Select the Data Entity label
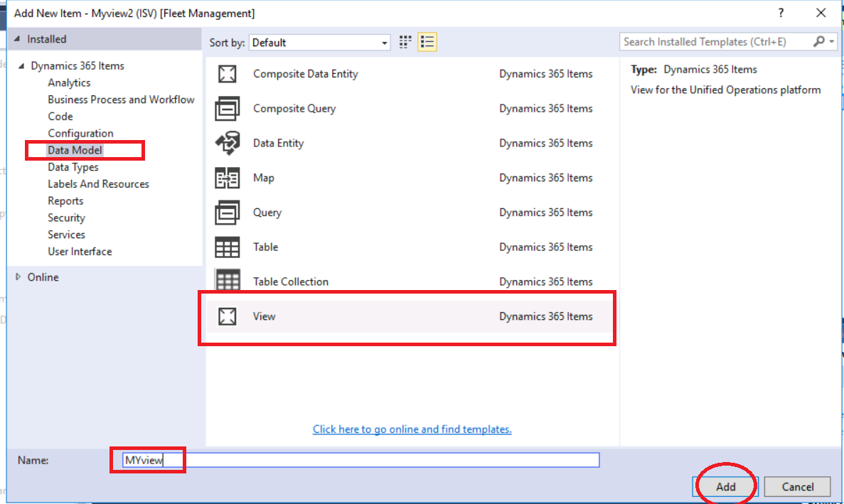 click(x=278, y=143)
